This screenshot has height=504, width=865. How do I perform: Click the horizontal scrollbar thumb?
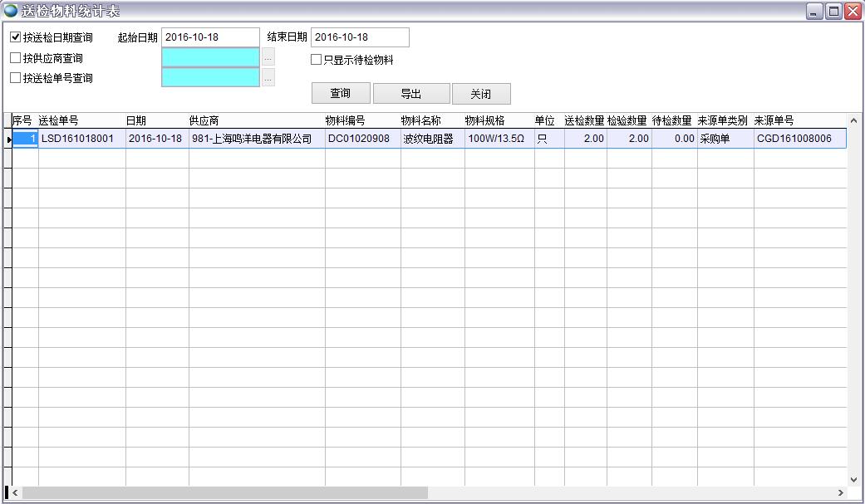[x=224, y=493]
